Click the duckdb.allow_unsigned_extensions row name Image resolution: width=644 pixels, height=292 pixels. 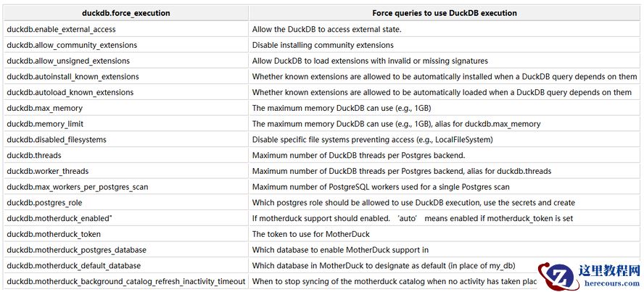point(68,61)
